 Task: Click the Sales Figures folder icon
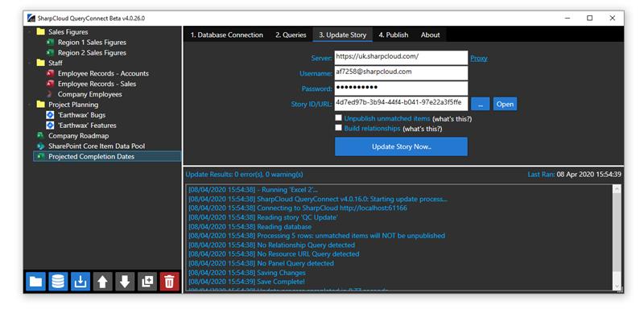click(41, 31)
